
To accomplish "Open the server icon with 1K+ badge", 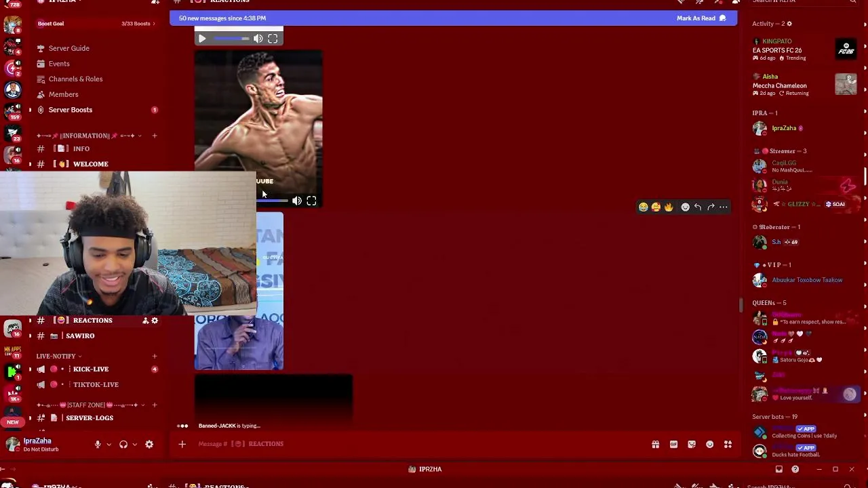I will click(x=12, y=394).
